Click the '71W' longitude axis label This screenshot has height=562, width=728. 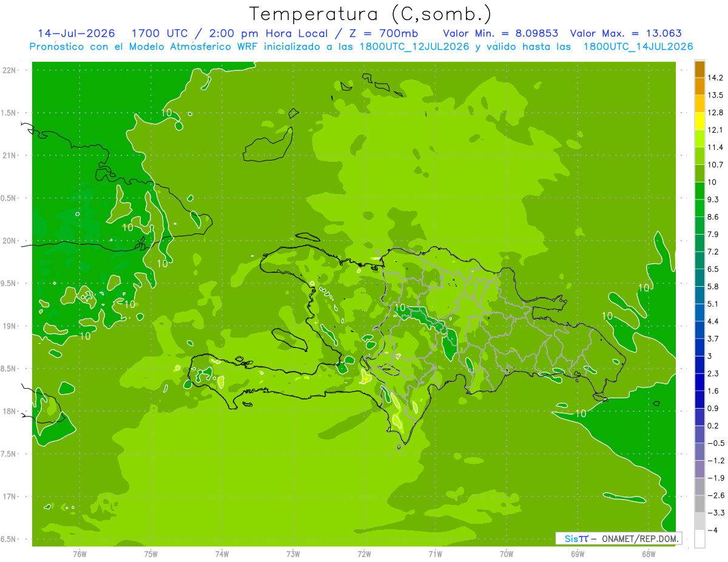click(x=435, y=554)
